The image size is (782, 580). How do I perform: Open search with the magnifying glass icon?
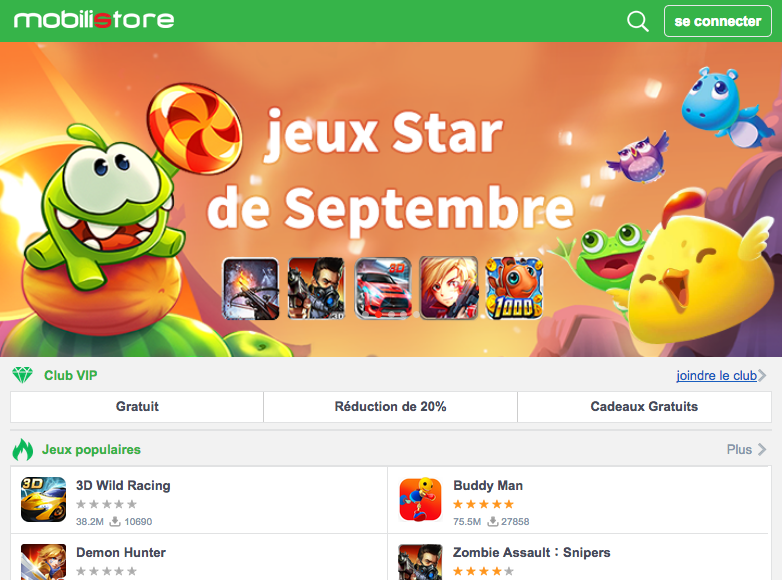637,21
